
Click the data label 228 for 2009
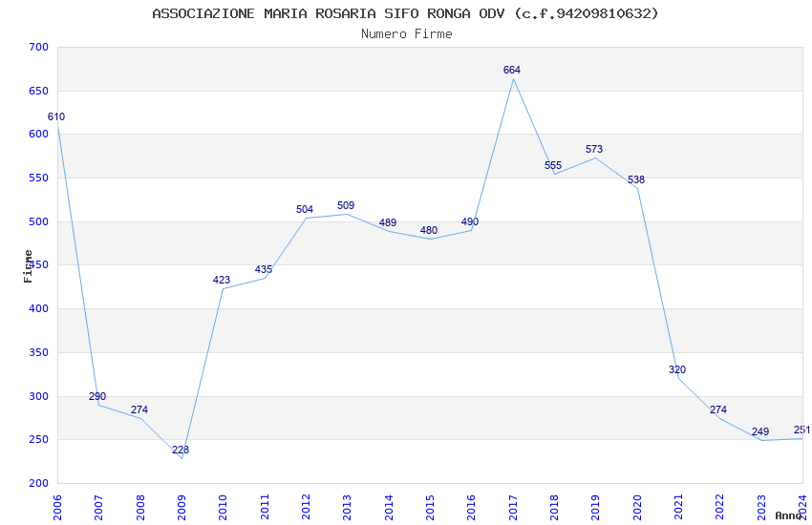pyautogui.click(x=181, y=450)
